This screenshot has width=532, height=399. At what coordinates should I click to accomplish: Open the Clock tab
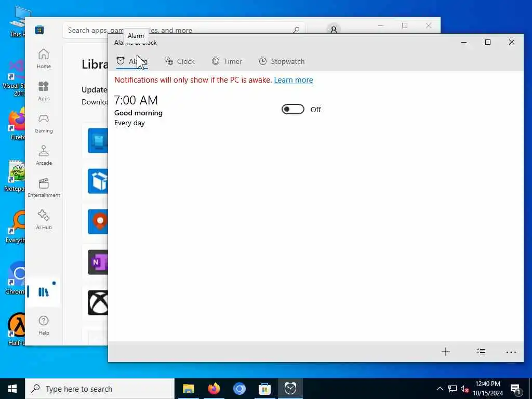click(x=179, y=61)
